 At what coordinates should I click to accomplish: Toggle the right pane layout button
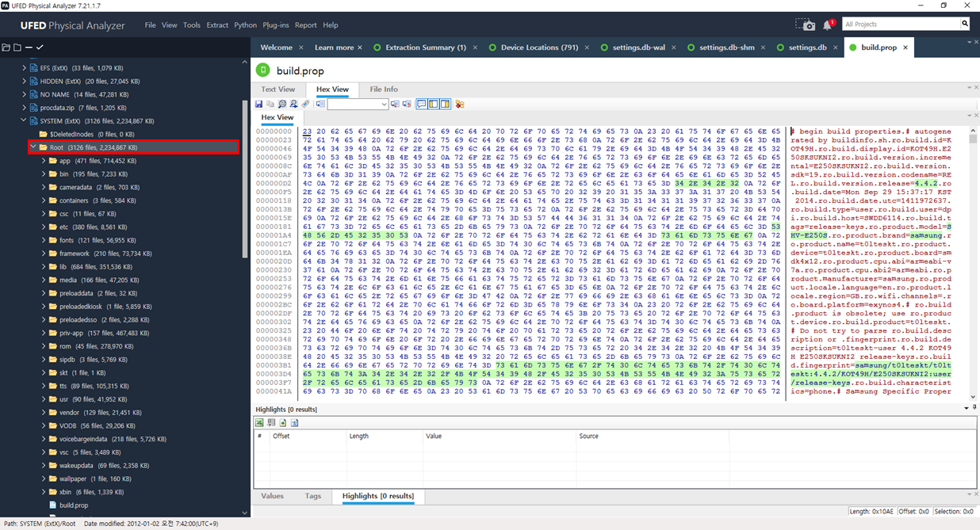click(x=446, y=104)
